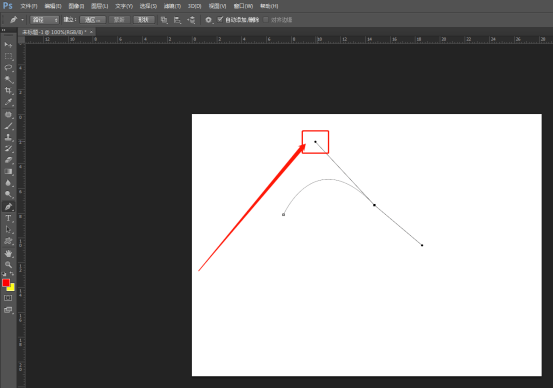
Task: Select the Crop tool
Action: pyautogui.click(x=8, y=91)
